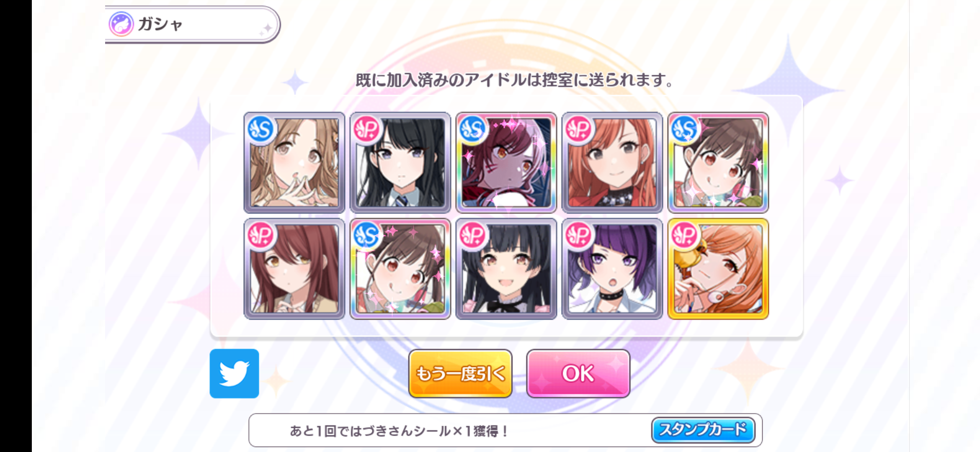Click the pink OK button
980x452 pixels.
578,373
